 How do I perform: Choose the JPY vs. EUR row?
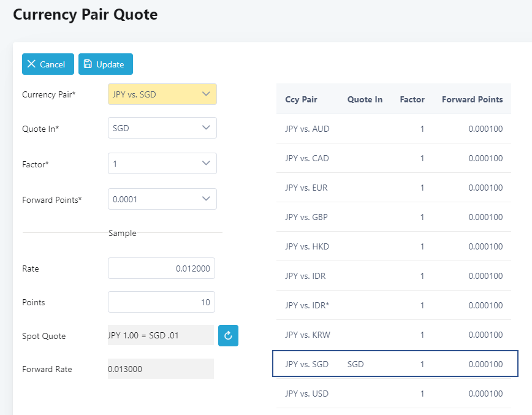tap(393, 188)
